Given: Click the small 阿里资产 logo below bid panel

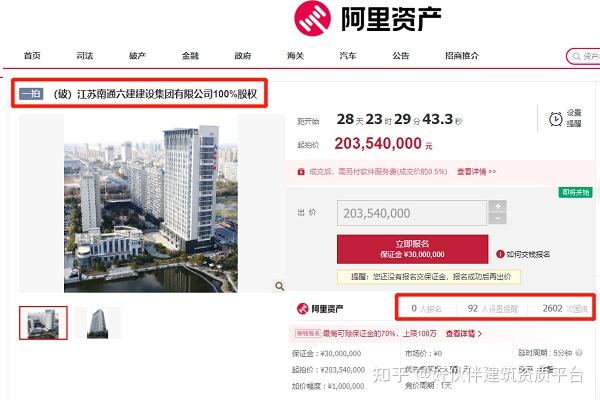Looking at the screenshot, I should click(320, 309).
